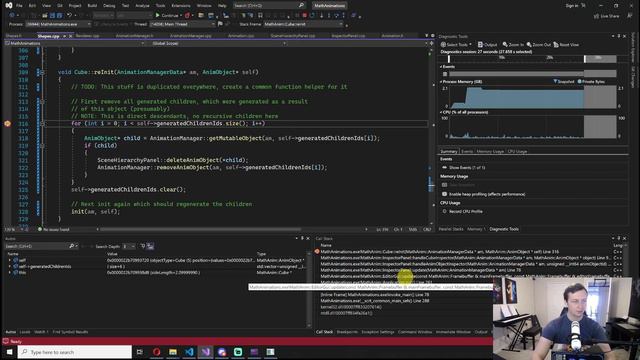Expand the this variable in Autos
Image resolution: width=640 pixels, height=360 pixels.
(10, 273)
